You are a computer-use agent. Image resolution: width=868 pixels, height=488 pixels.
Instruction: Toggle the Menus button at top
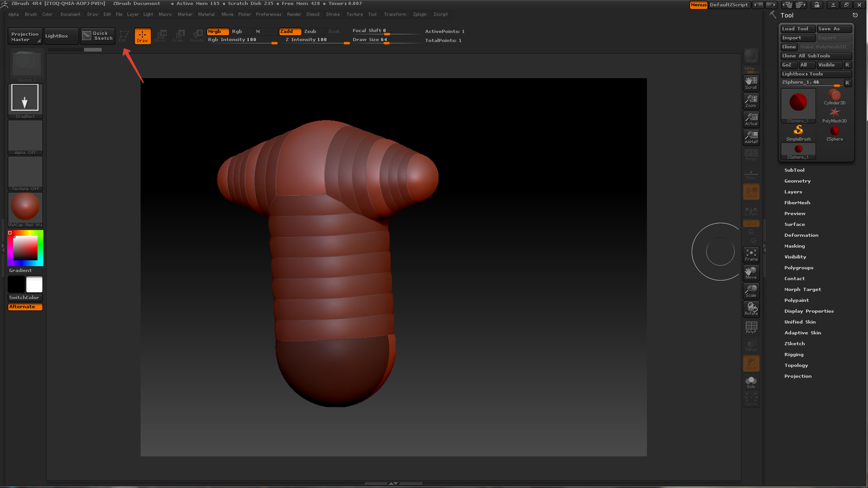(698, 5)
